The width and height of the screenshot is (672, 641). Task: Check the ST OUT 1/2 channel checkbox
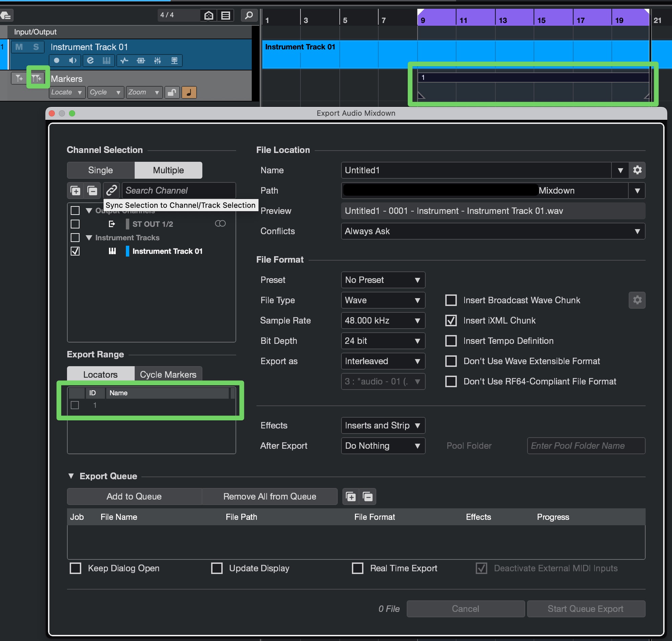tap(75, 224)
